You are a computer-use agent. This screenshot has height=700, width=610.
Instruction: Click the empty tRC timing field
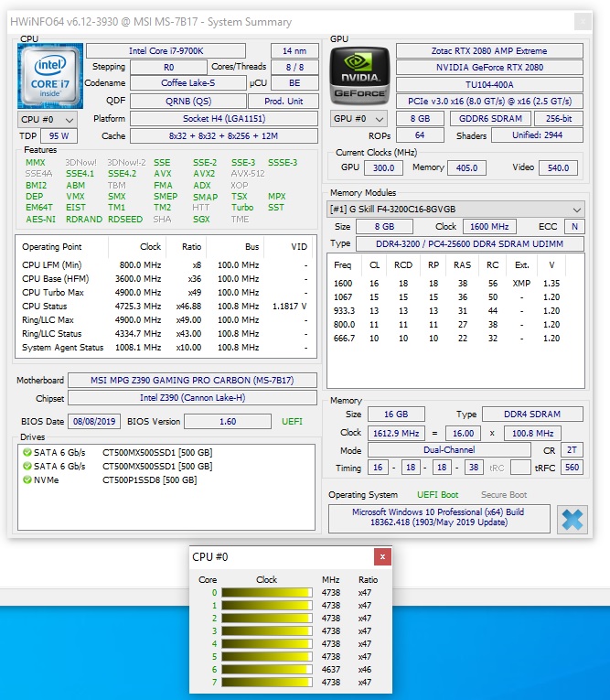519,468
